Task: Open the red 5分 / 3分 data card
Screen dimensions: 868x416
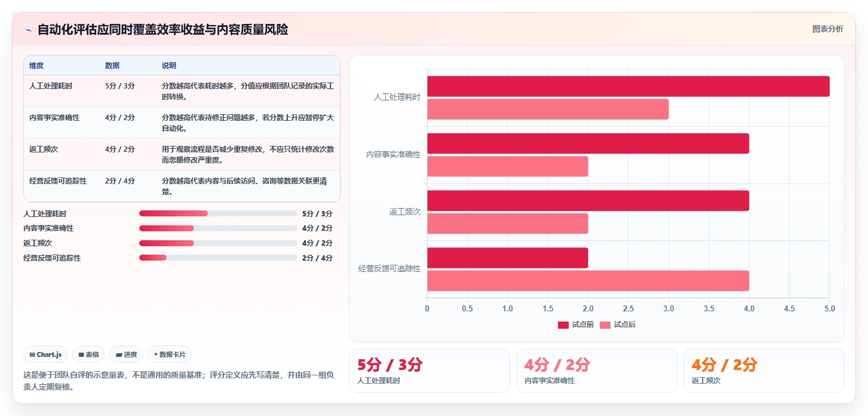Action: click(430, 371)
